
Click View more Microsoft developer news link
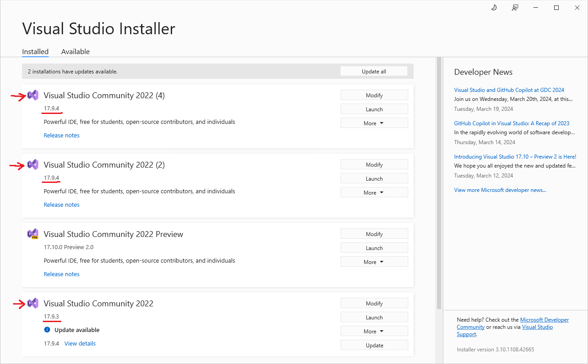point(500,190)
